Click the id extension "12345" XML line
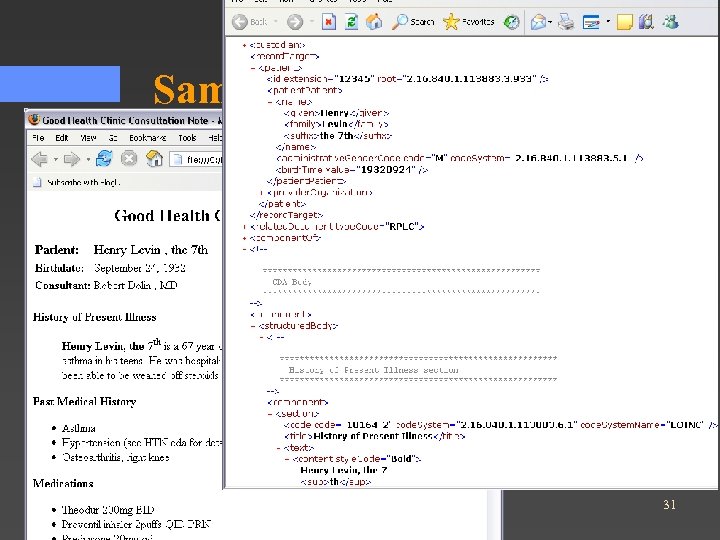720x540 pixels. [407, 79]
